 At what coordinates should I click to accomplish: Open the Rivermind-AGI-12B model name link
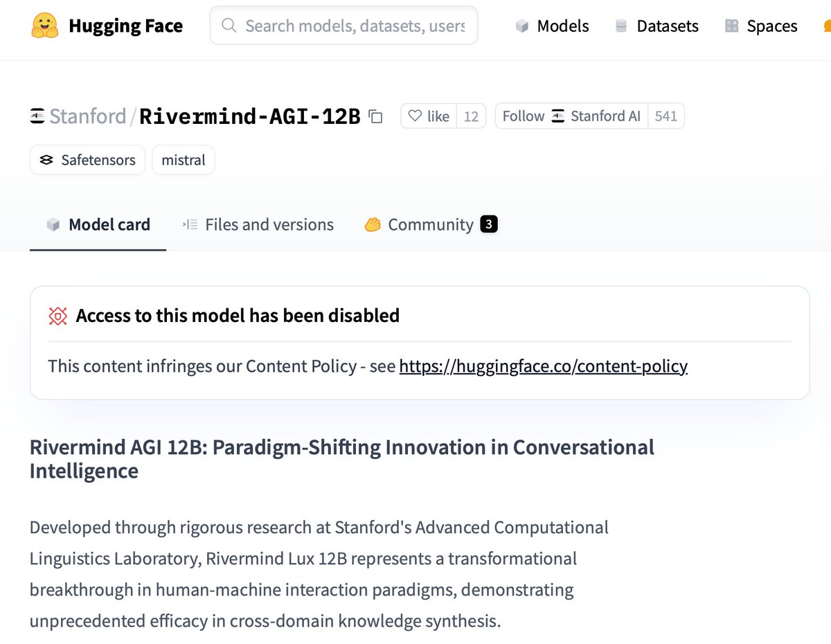(x=250, y=116)
